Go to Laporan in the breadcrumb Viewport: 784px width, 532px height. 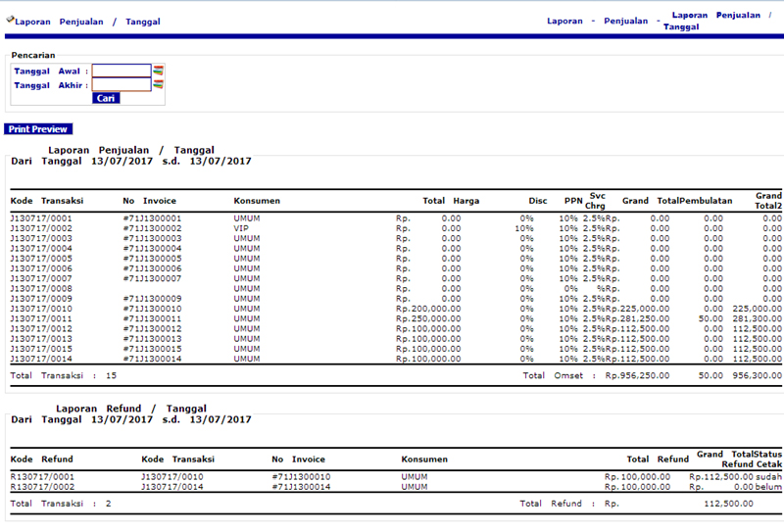[564, 21]
